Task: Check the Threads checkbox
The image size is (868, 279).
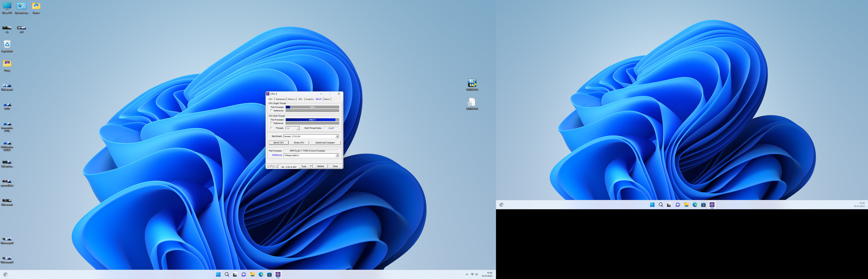Action: (x=271, y=128)
